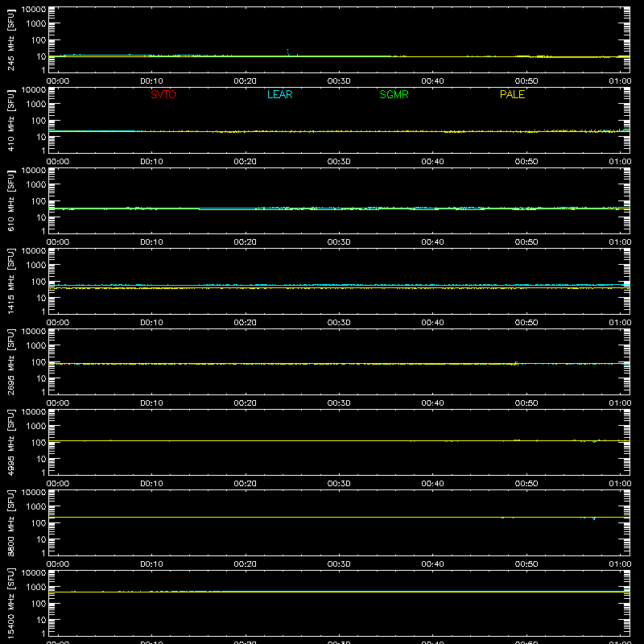The height and width of the screenshot is (644, 644).
Task: Select the '2695 MHz [SFU]' axis label
Action: [10, 361]
